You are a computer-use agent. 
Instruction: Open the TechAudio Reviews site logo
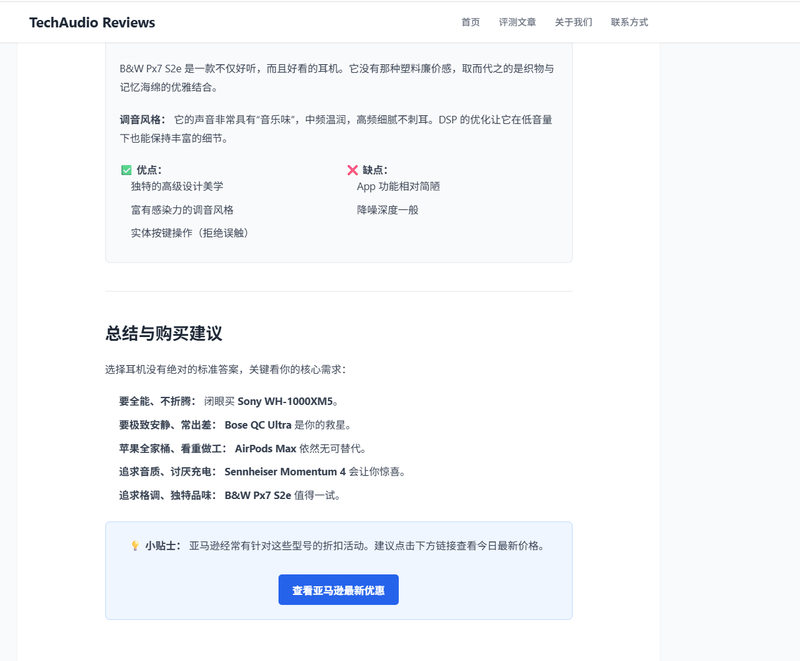[92, 22]
